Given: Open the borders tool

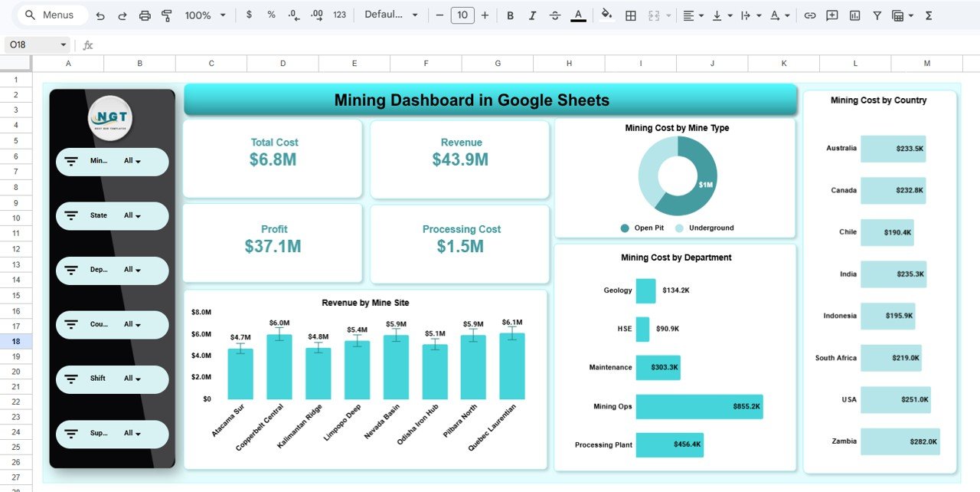Looking at the screenshot, I should coord(630,15).
